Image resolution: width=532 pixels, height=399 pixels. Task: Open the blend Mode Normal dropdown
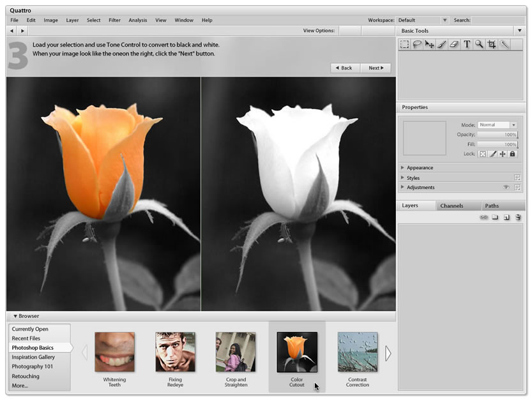(497, 125)
